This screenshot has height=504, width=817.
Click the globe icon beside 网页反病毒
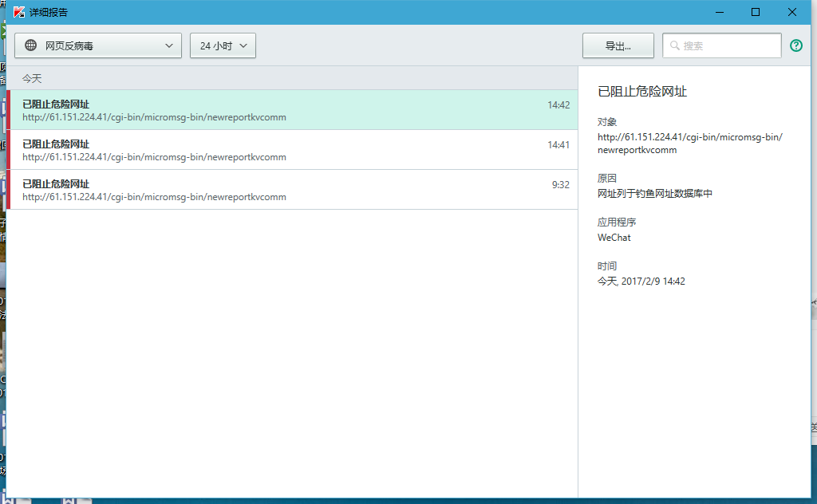click(31, 45)
